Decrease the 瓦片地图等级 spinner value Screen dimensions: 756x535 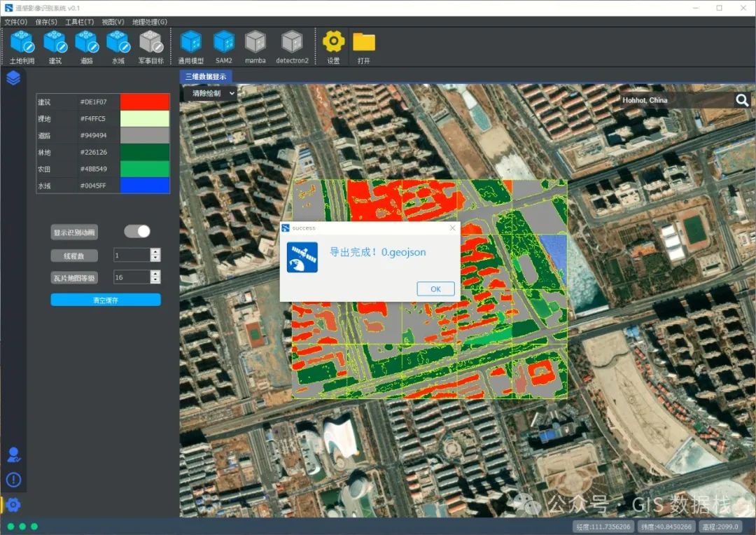(155, 280)
